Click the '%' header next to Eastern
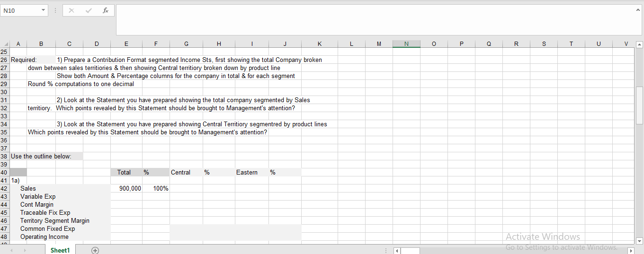644x254 pixels. pos(273,173)
